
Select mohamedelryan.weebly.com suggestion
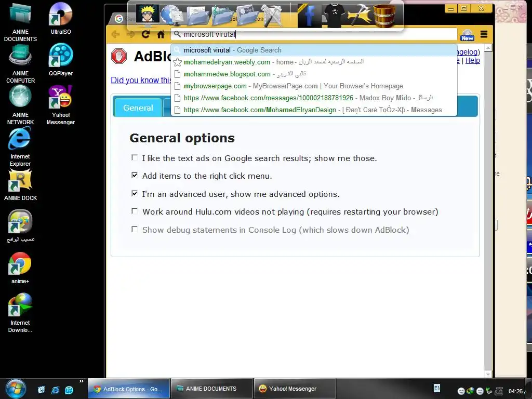point(314,62)
